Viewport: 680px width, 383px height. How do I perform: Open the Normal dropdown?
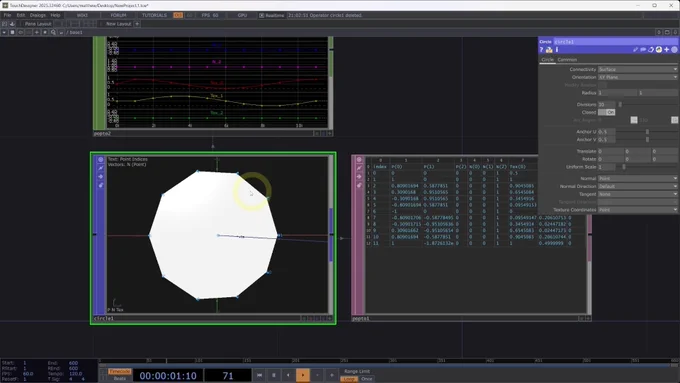click(638, 179)
